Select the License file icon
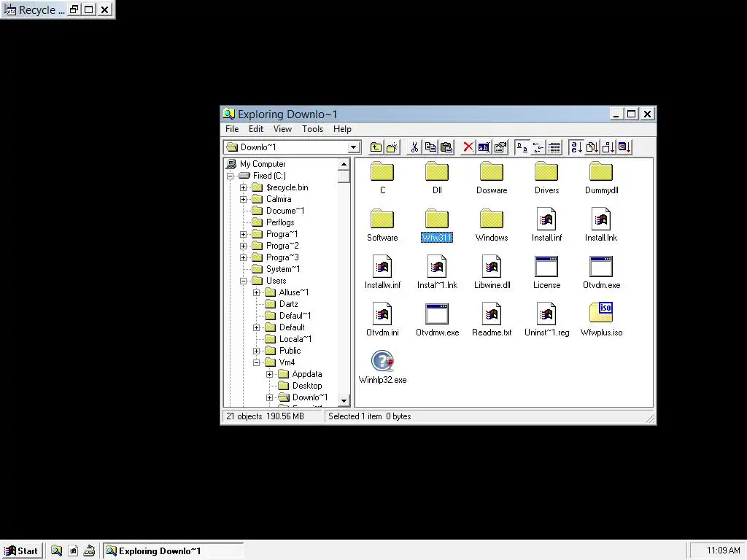Viewport: 747px width, 560px height. 546,273
